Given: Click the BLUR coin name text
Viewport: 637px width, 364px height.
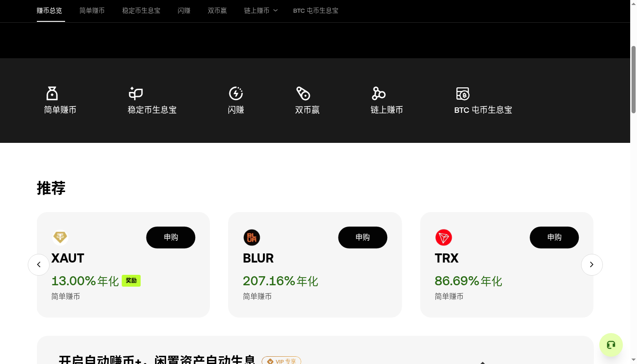Looking at the screenshot, I should 258,258.
